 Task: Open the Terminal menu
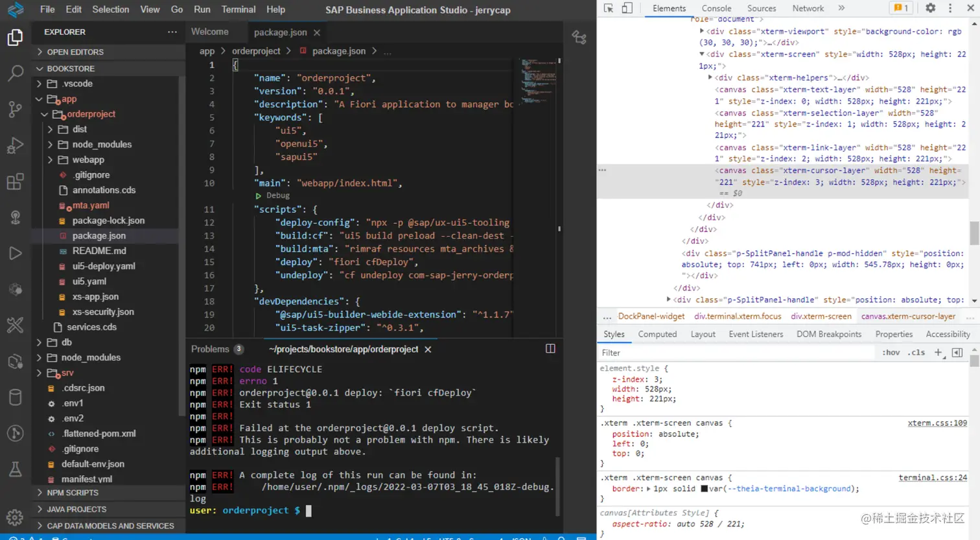pyautogui.click(x=239, y=10)
